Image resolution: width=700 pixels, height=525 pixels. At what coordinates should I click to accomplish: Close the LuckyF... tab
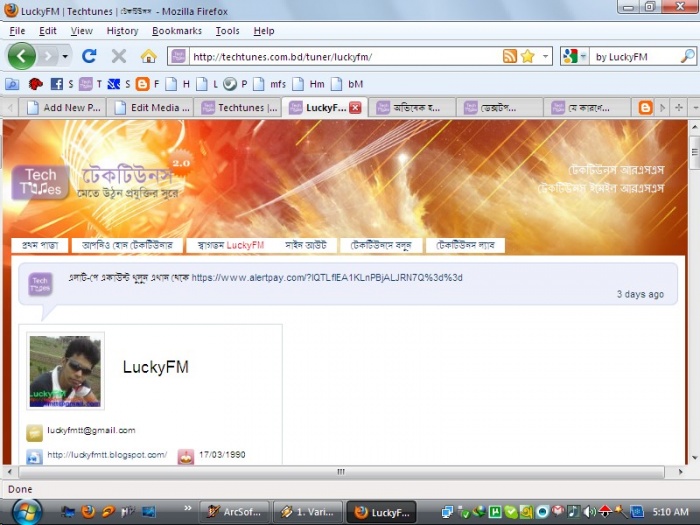pos(355,108)
